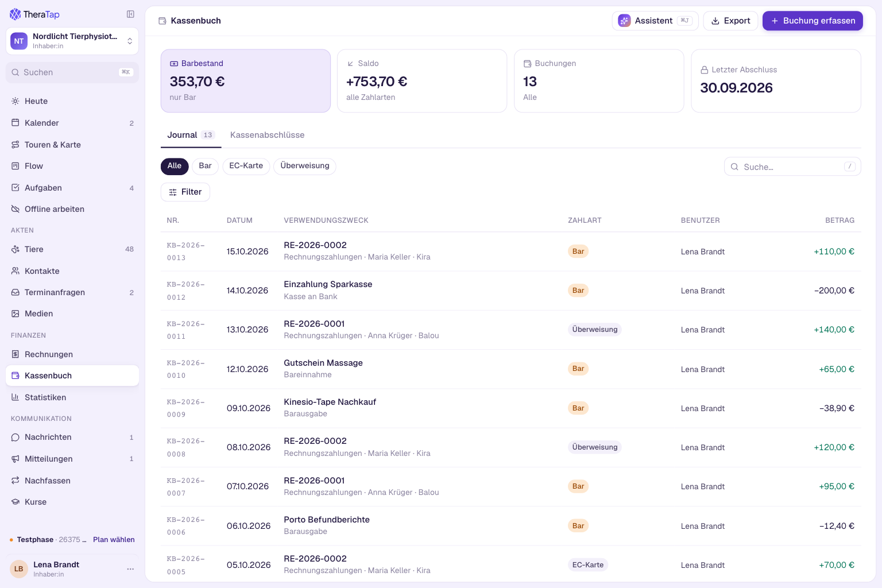882x588 pixels.
Task: Open Mitteilungen megaphone icon
Action: pos(16,459)
